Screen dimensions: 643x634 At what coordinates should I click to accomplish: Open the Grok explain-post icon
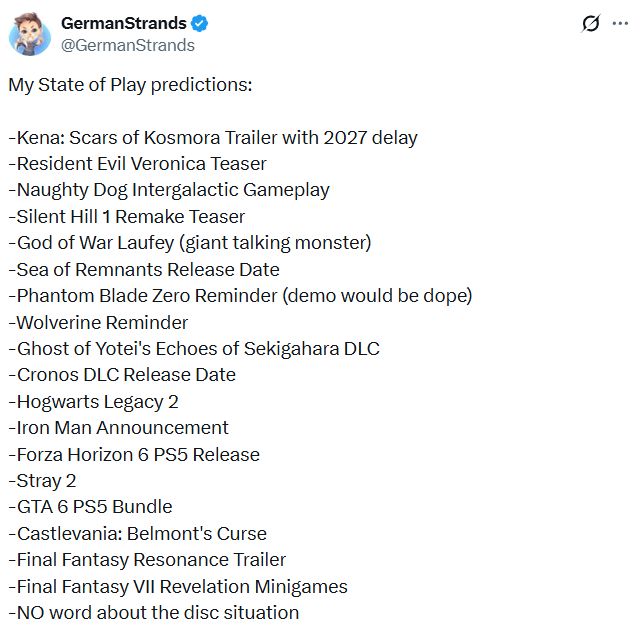591,23
